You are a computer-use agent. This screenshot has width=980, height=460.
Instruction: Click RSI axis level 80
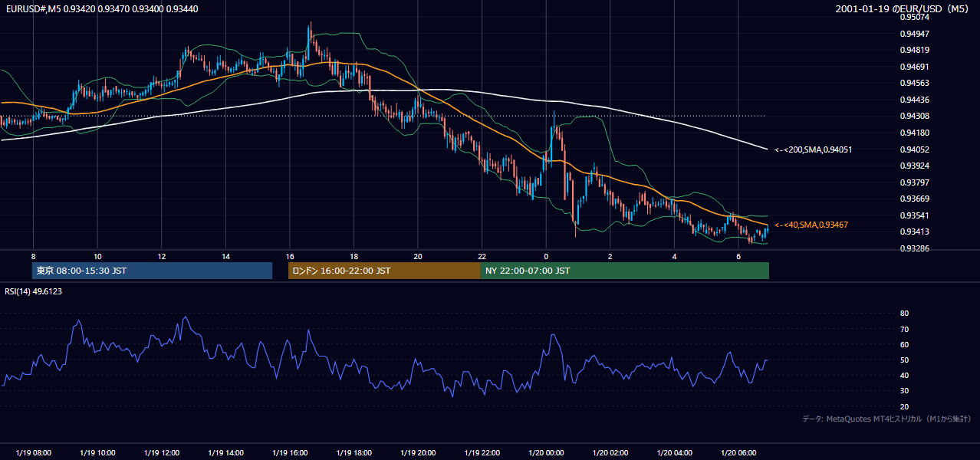tap(905, 314)
